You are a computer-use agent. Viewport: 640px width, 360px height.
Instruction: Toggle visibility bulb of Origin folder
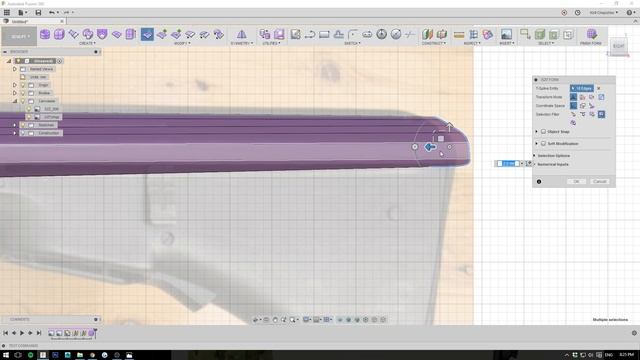point(23,85)
